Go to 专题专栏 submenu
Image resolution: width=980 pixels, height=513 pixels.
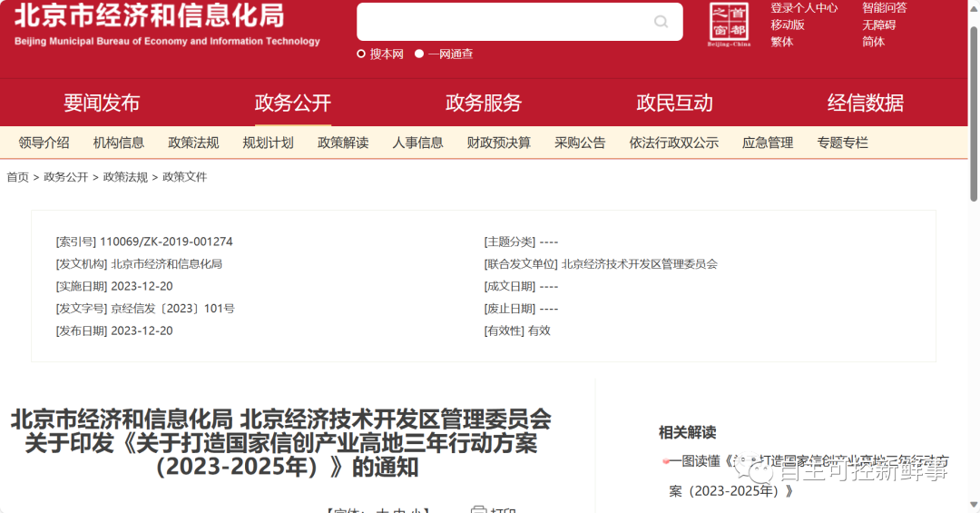pos(842,143)
